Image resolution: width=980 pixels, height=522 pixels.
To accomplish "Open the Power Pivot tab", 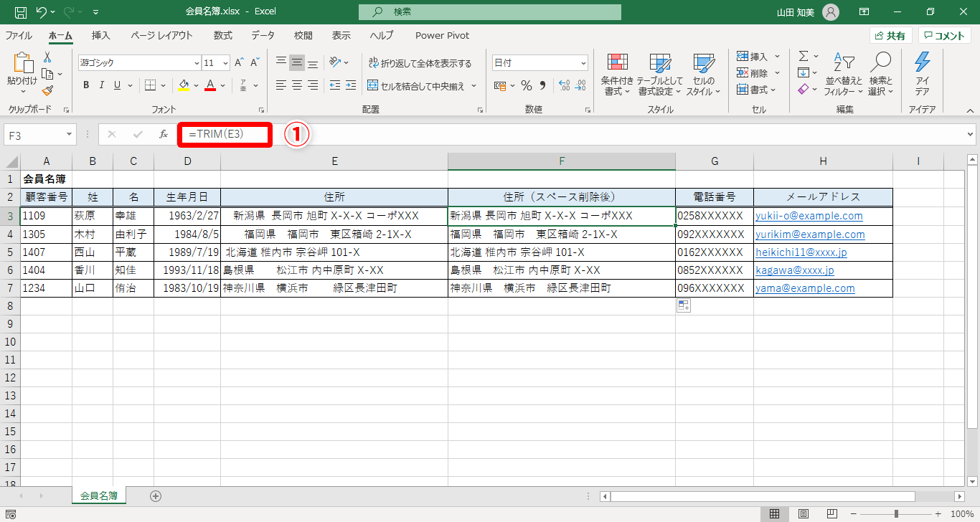I will [x=443, y=36].
